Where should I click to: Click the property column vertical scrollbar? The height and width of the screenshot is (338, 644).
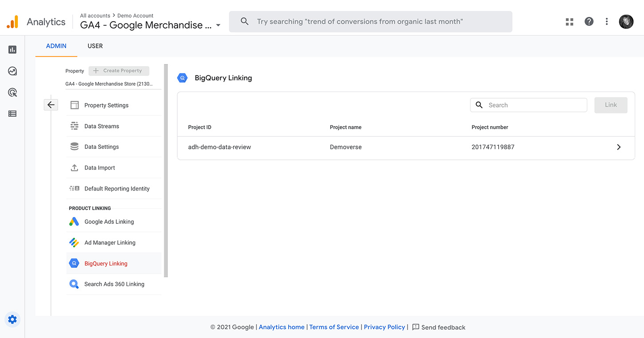coord(166,171)
